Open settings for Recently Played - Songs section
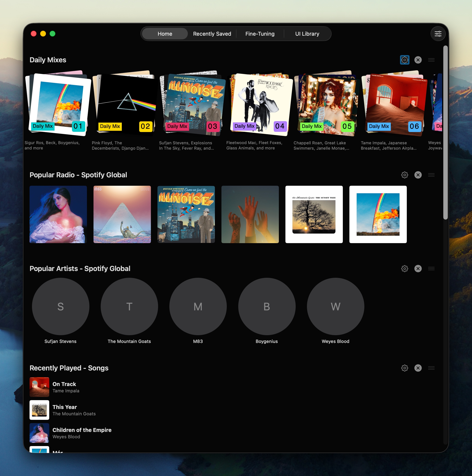This screenshot has height=476, width=472. click(x=405, y=368)
